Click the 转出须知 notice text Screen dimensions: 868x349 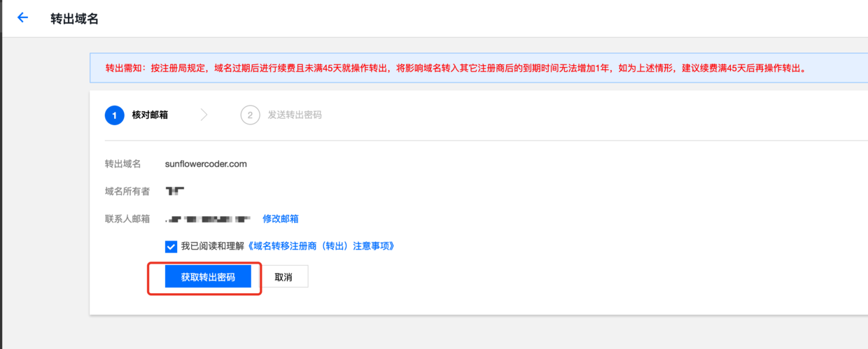tap(456, 69)
